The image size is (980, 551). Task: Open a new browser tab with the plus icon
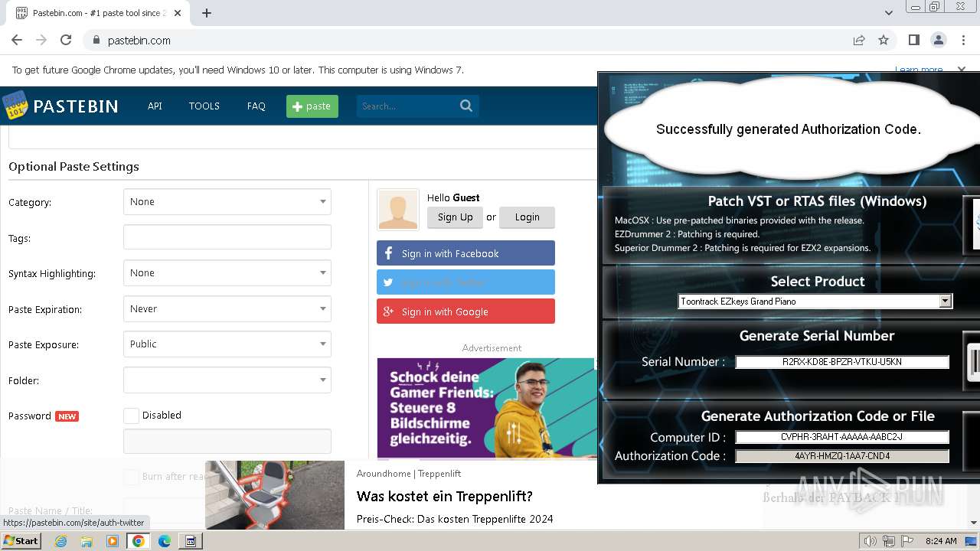click(207, 13)
